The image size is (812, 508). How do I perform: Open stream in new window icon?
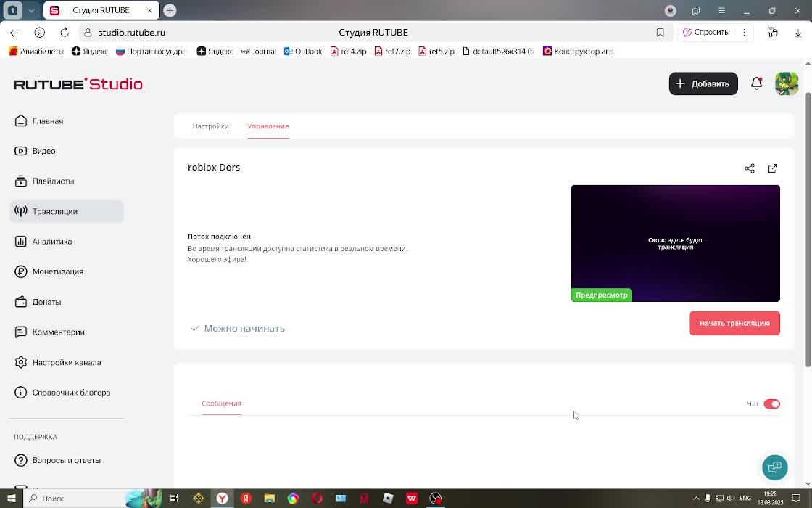pos(773,168)
